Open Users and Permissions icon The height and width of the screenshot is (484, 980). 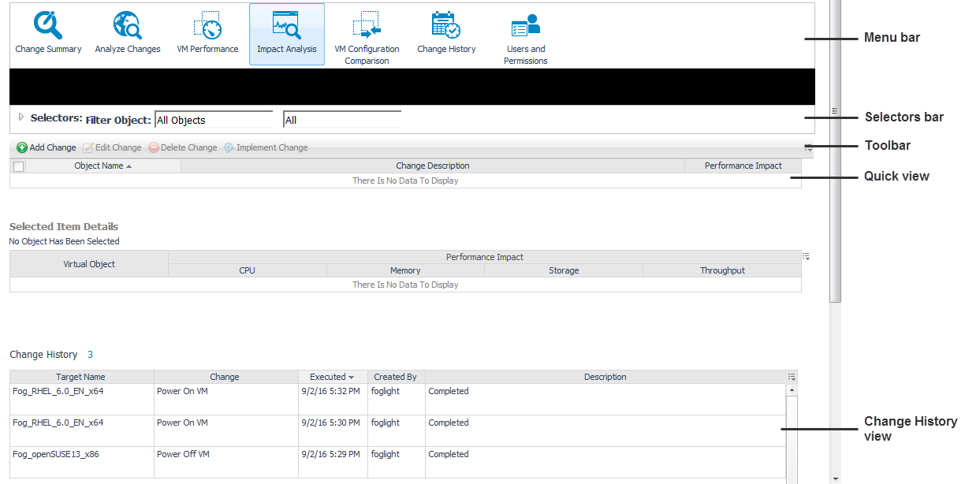(x=525, y=26)
